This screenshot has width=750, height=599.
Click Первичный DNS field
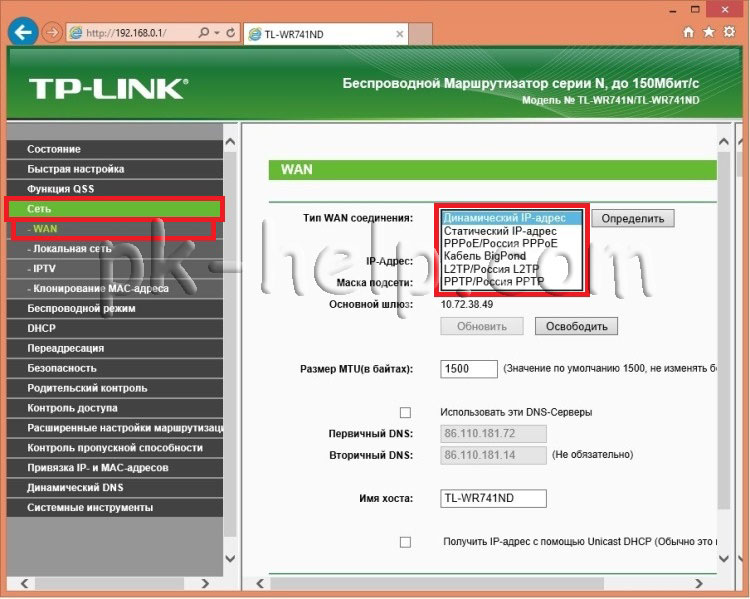coord(493,434)
